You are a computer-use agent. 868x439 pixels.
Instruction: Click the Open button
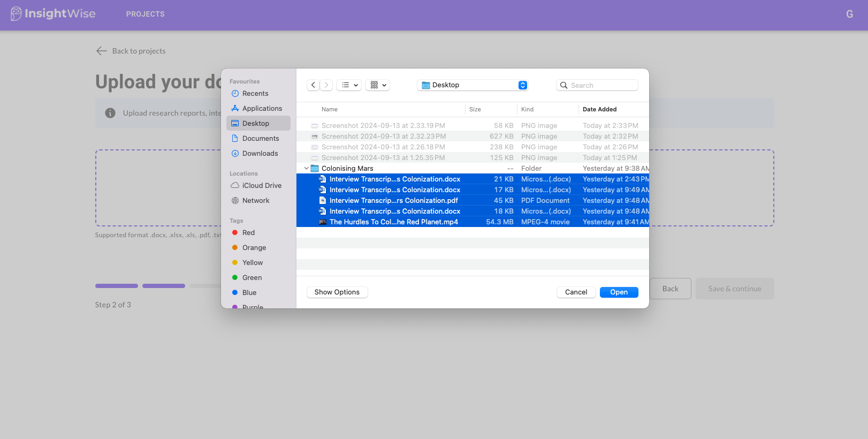(x=619, y=292)
